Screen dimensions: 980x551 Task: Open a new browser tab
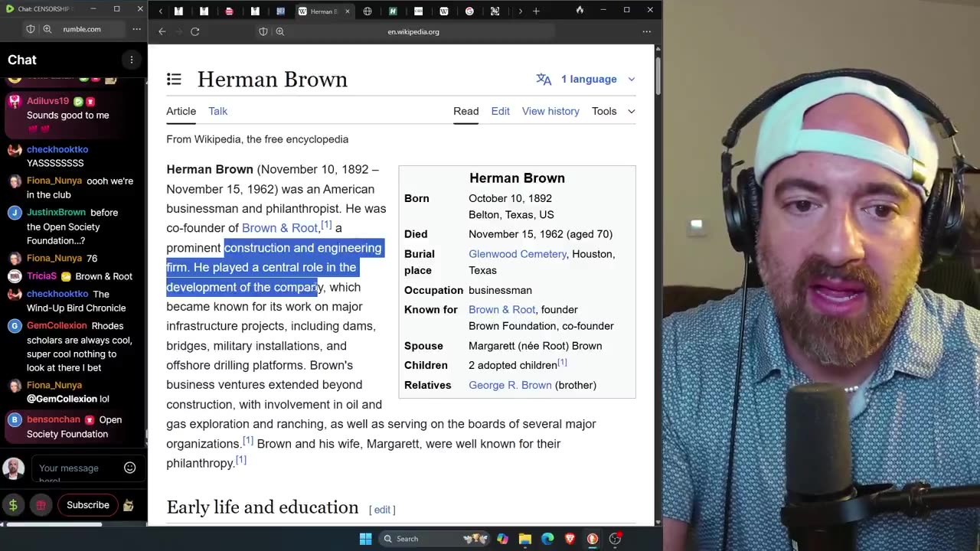[x=536, y=11]
